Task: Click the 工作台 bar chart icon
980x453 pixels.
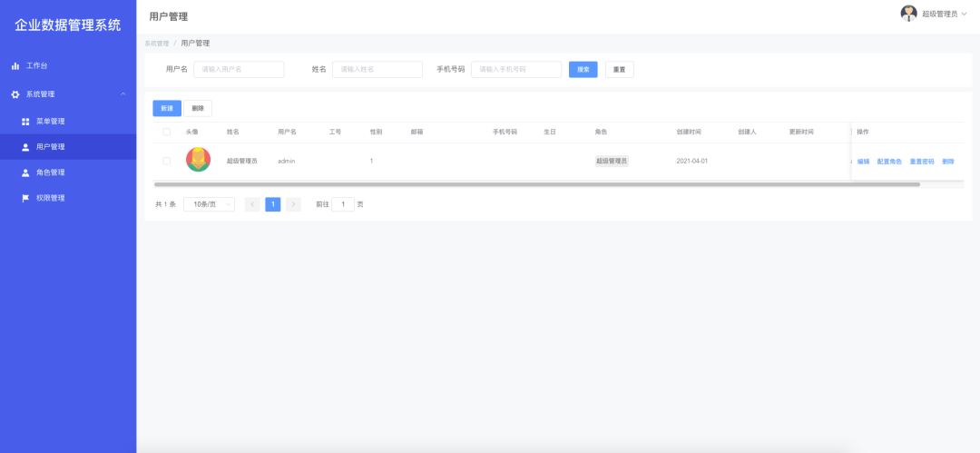Action: (15, 66)
